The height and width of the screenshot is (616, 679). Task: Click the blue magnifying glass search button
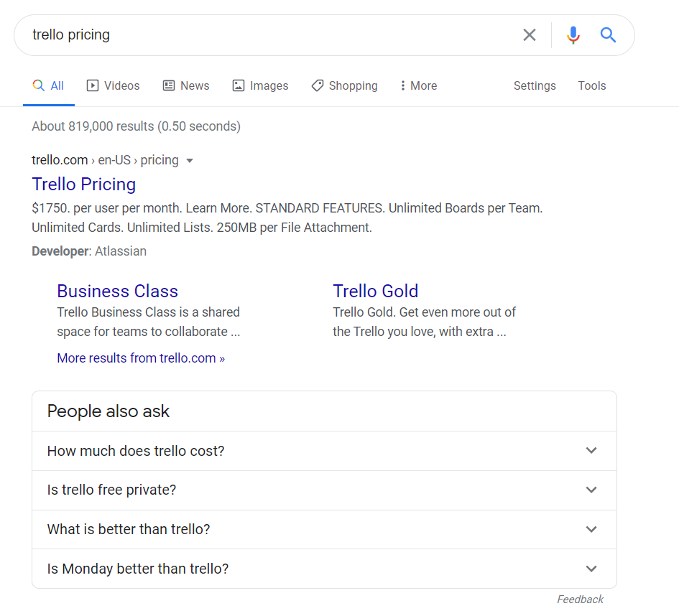[x=608, y=35]
